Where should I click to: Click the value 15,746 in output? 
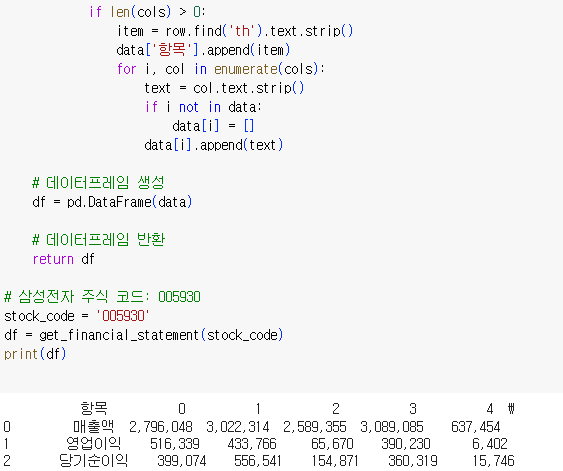click(494, 461)
